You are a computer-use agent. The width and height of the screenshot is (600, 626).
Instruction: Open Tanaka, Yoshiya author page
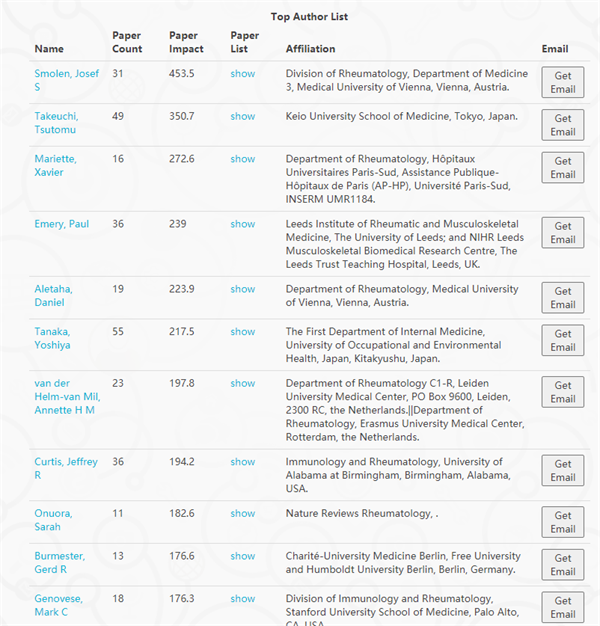click(x=52, y=338)
